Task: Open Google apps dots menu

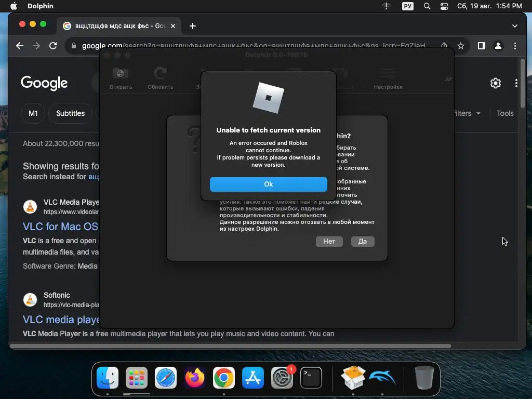Action: 516,83
